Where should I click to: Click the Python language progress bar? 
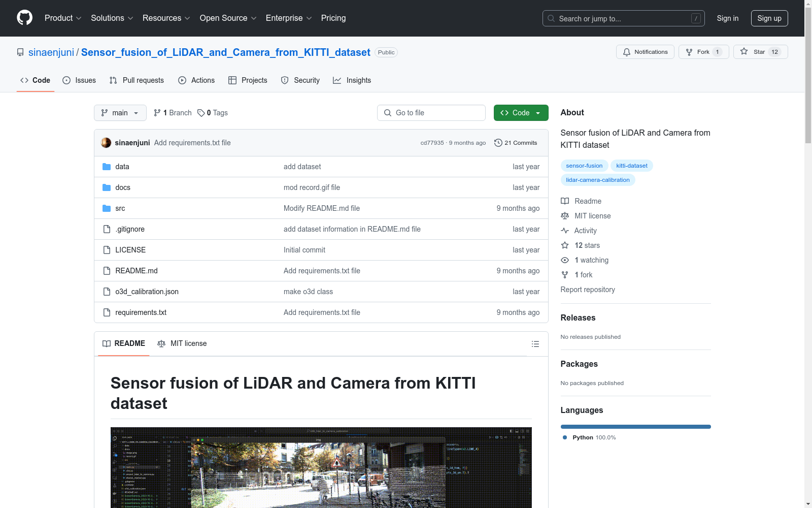coord(636,427)
